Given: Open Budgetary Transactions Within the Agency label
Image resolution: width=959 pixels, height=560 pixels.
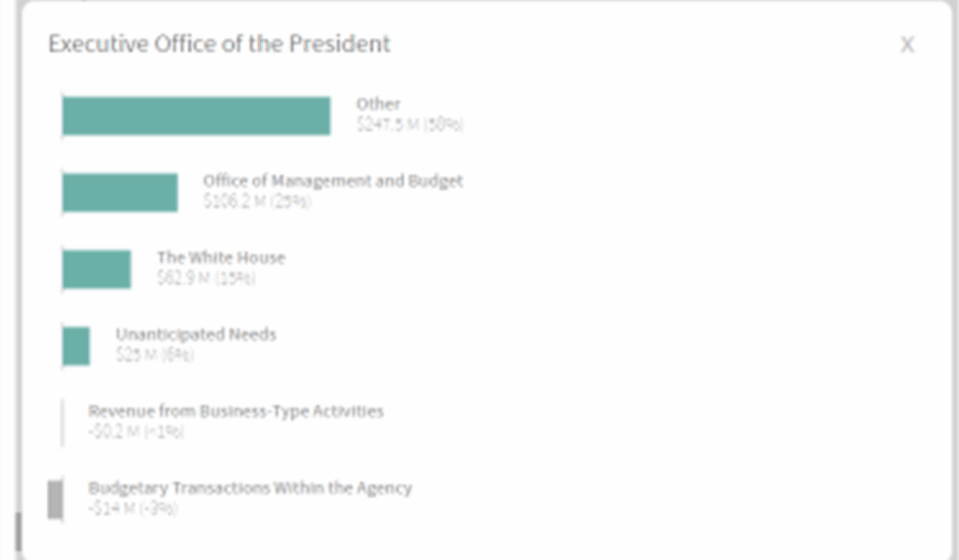Looking at the screenshot, I should [249, 487].
